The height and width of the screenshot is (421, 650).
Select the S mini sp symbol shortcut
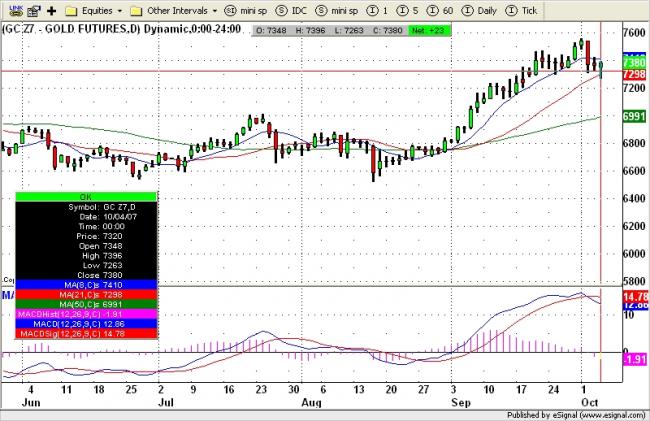tap(337, 11)
